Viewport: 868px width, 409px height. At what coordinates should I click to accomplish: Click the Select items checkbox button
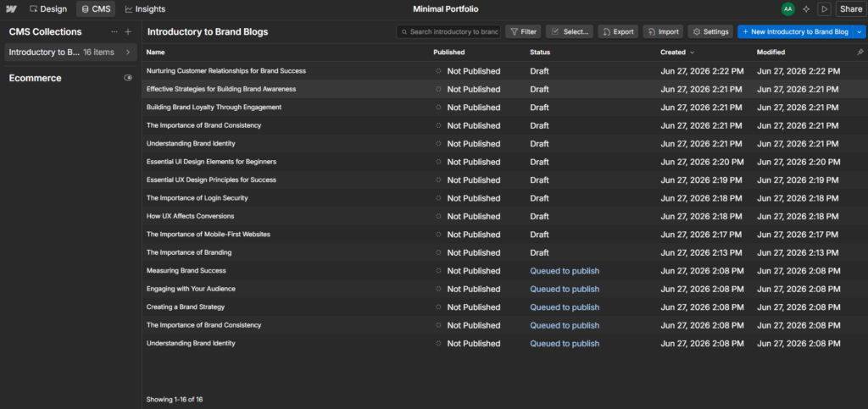(x=570, y=31)
